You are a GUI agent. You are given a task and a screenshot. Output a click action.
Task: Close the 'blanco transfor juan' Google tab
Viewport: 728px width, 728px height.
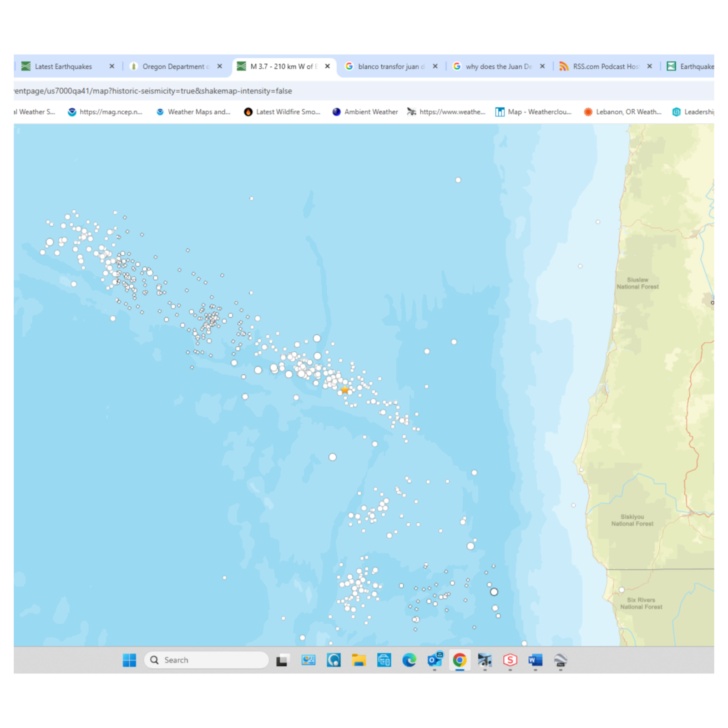click(x=435, y=66)
